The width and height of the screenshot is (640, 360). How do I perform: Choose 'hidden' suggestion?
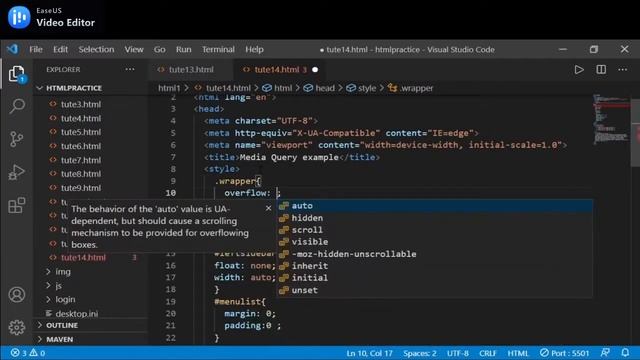pos(435,218)
